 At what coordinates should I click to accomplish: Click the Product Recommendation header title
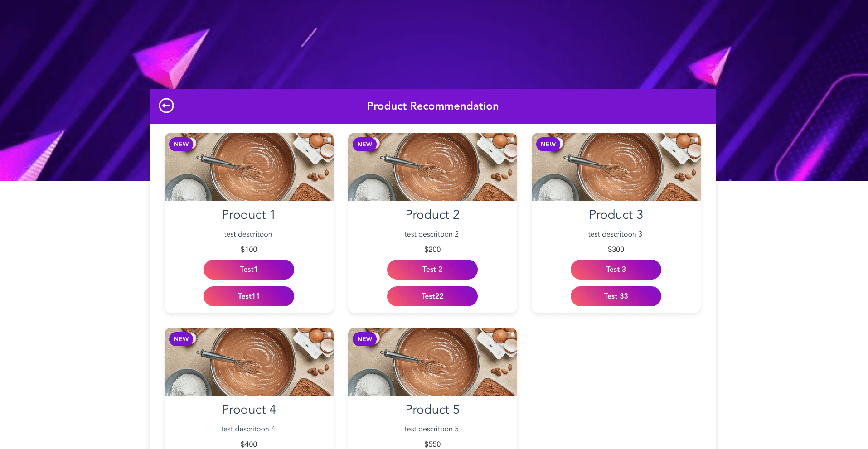click(433, 106)
